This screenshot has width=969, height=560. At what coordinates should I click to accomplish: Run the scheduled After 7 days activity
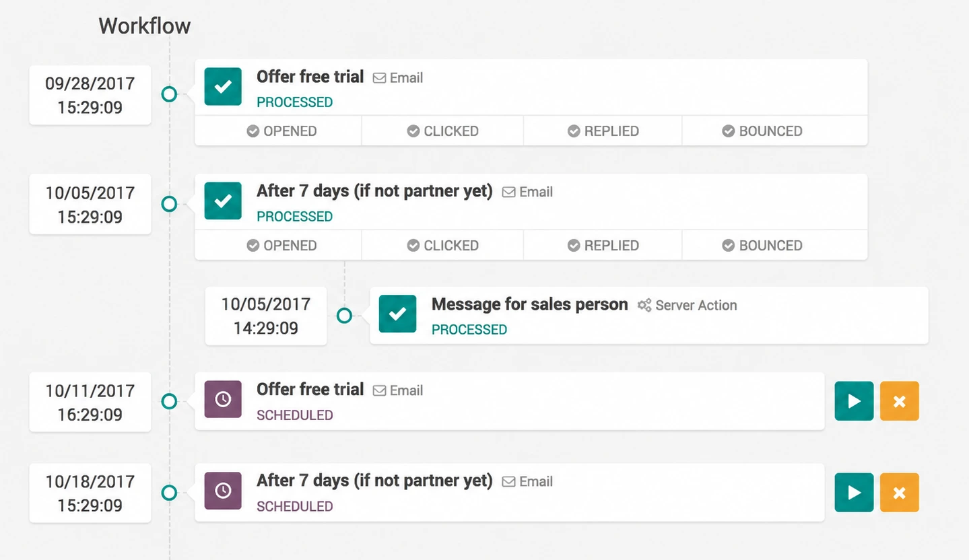(x=854, y=493)
